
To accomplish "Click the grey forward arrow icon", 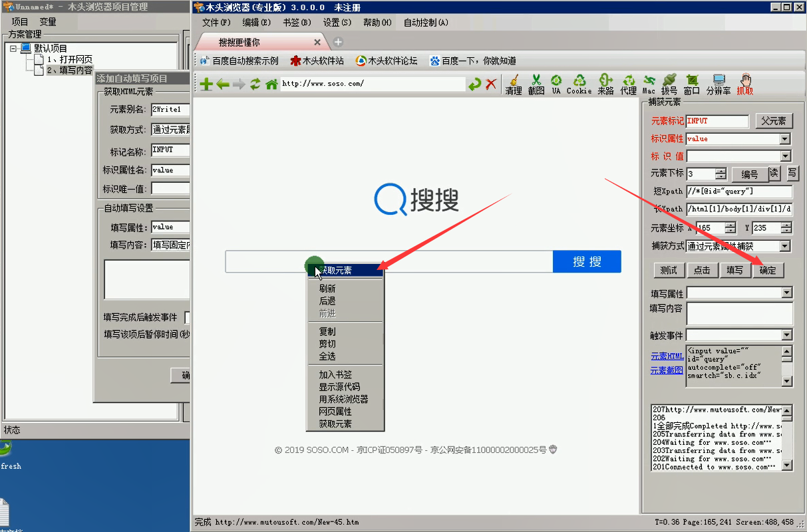I will pos(239,84).
